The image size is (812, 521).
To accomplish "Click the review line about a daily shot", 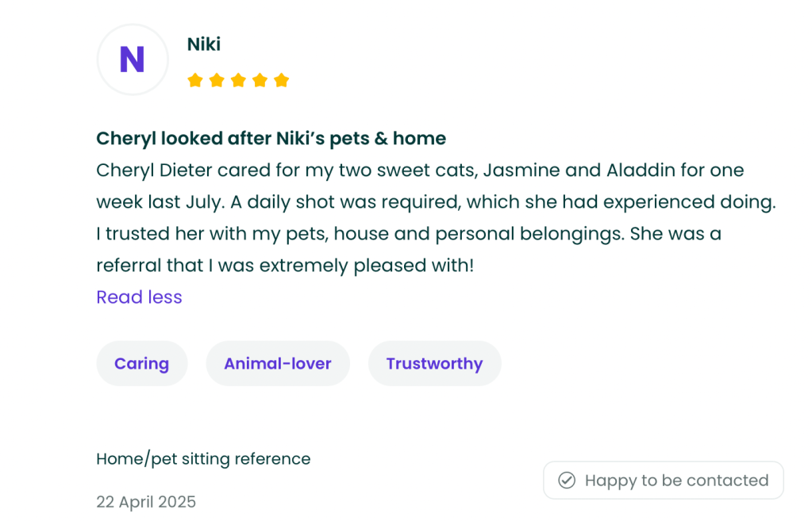I will (x=435, y=202).
